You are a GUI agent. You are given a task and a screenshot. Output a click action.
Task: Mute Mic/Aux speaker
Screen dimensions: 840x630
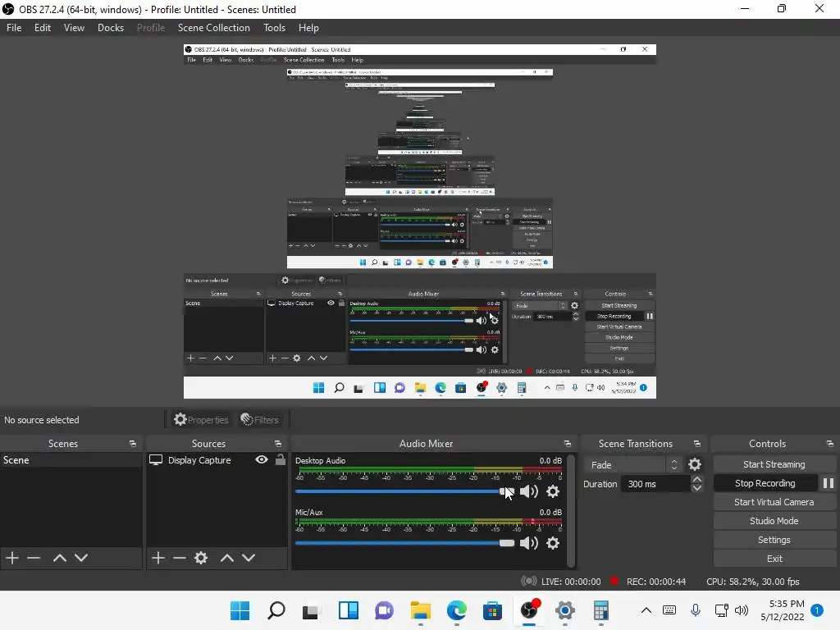[x=529, y=543]
